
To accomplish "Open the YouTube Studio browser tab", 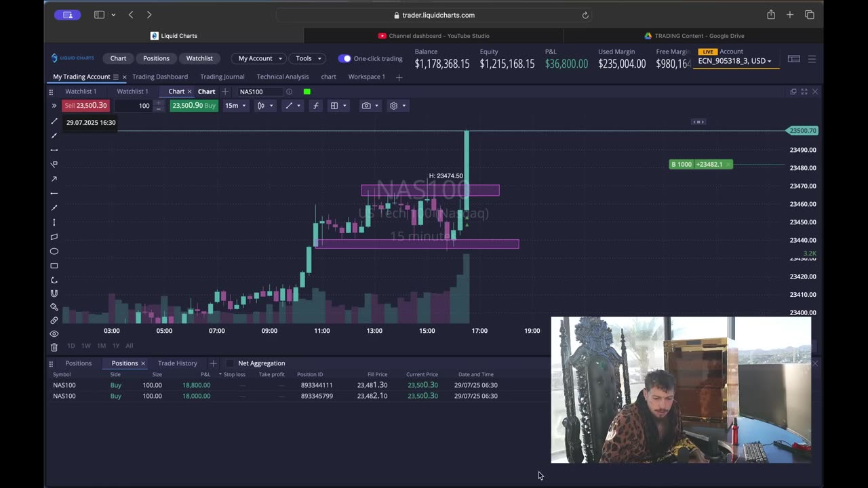I will click(434, 36).
